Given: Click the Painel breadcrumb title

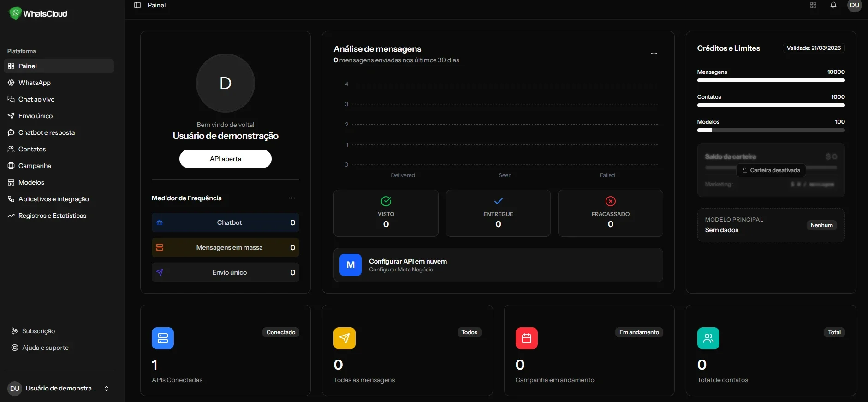Looking at the screenshot, I should [157, 5].
